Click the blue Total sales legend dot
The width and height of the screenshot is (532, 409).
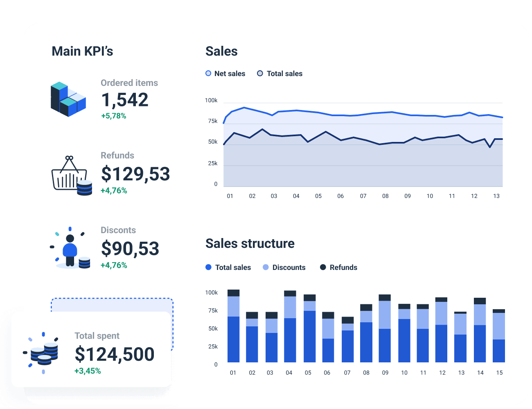pos(208,267)
